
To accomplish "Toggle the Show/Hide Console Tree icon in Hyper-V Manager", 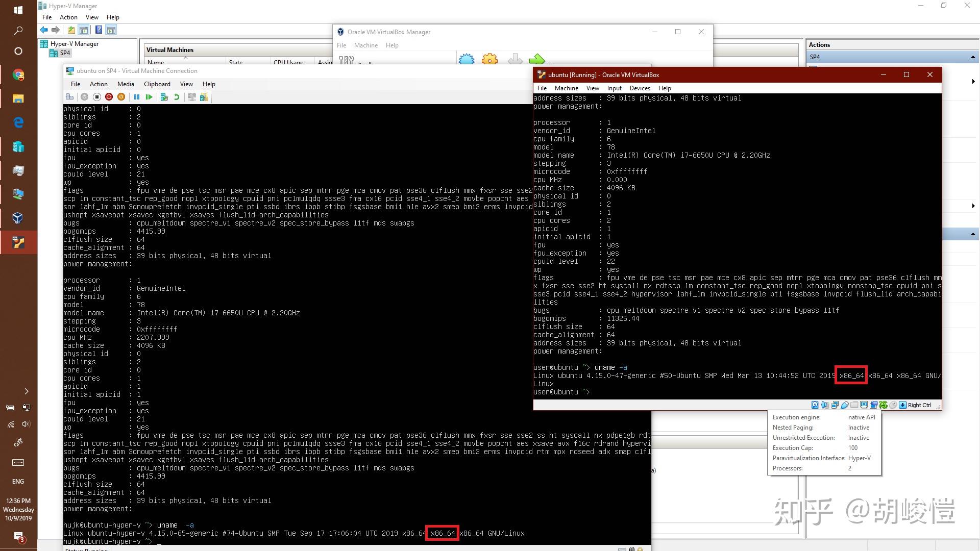I will 83,30.
